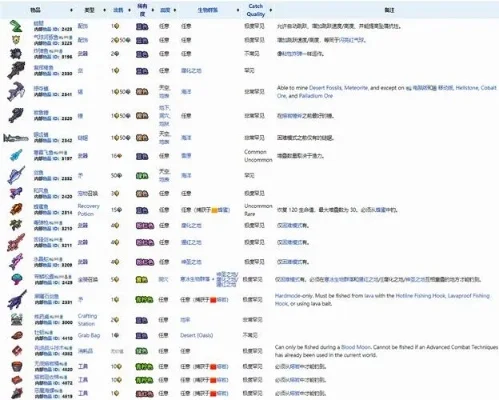Click the Frost Daggerfish icon for ID 3197
The image size is (499, 400).
[16, 156]
